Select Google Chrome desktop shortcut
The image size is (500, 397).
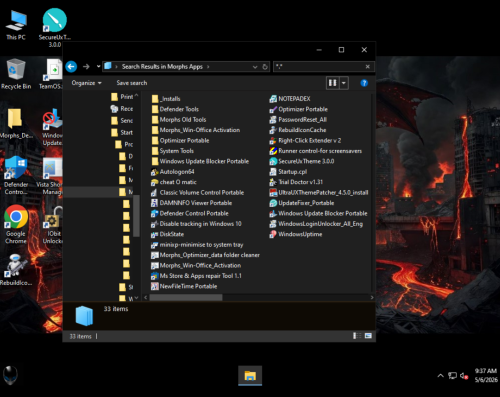click(16, 224)
